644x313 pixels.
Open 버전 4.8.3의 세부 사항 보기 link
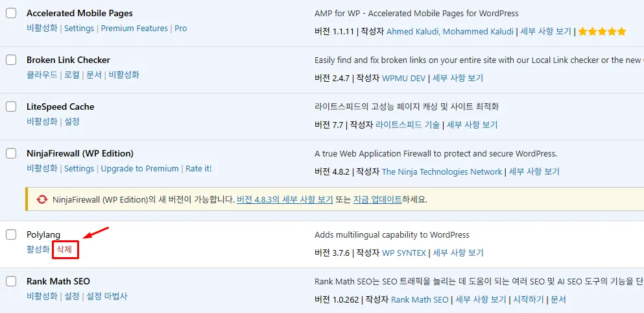[285, 200]
